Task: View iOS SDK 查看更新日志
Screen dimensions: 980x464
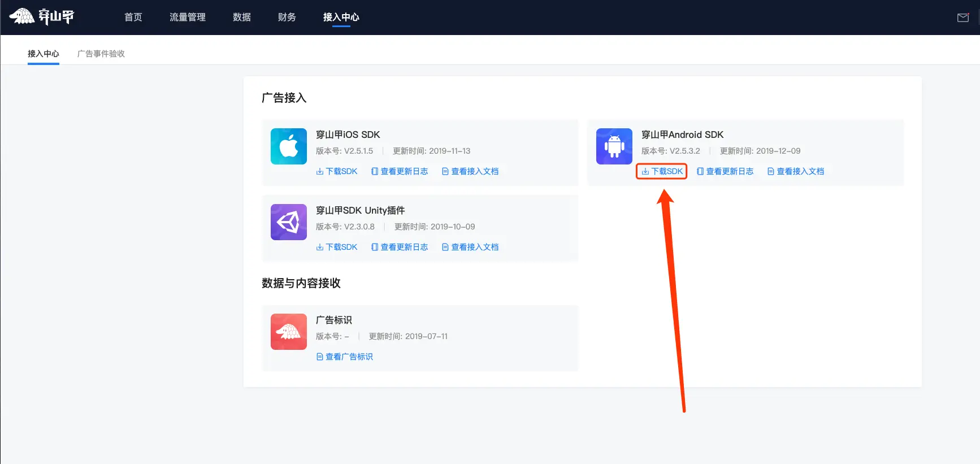Action: click(400, 171)
